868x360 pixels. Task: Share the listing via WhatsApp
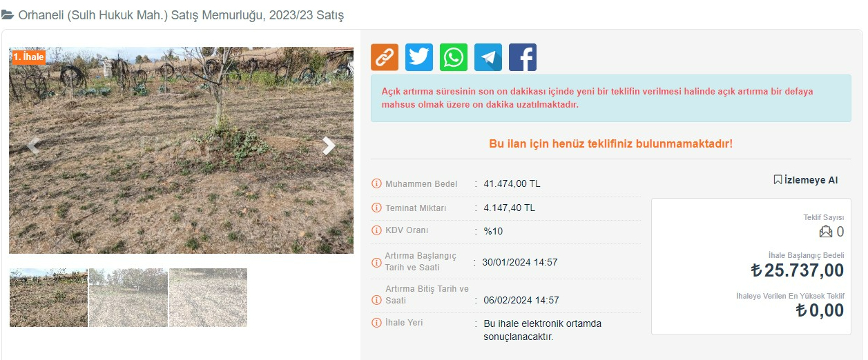[x=454, y=57]
